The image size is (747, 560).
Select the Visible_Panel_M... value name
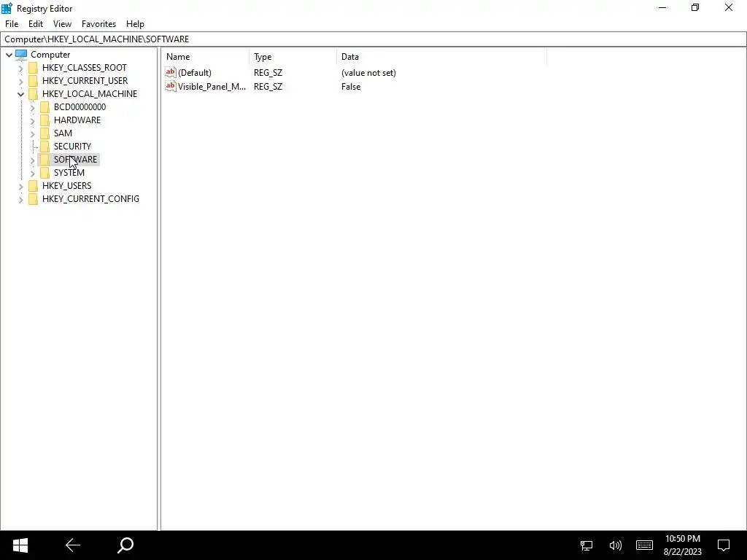[x=212, y=87]
